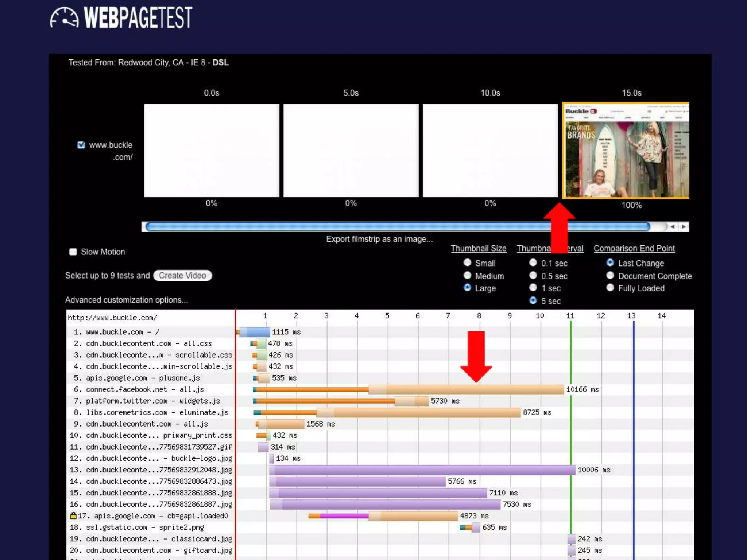Select the Medium thumbnail size

(x=467, y=276)
